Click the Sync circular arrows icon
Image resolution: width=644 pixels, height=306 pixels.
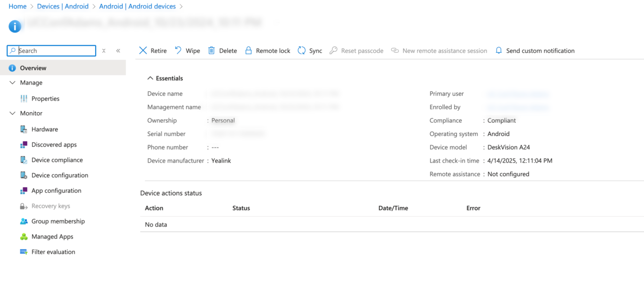[x=301, y=51]
